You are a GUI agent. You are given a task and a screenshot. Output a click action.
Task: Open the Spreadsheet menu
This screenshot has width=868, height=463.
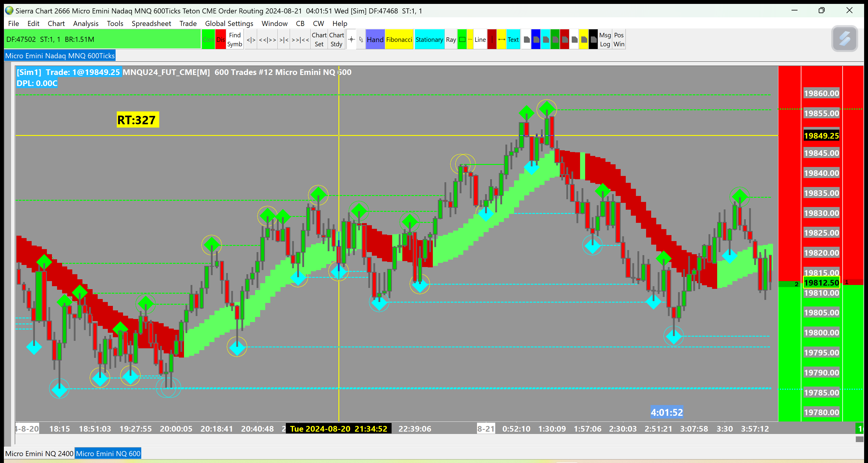coord(151,24)
